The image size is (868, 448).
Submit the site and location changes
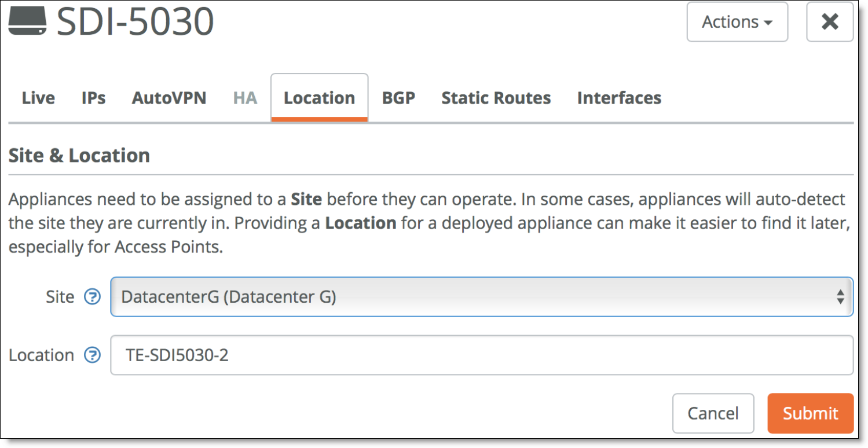coord(811,413)
